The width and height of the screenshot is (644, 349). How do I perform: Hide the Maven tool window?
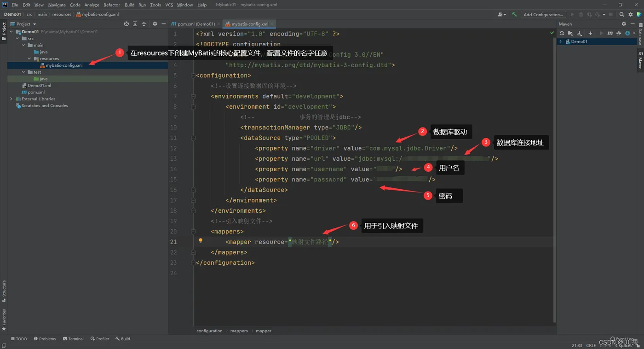[632, 24]
